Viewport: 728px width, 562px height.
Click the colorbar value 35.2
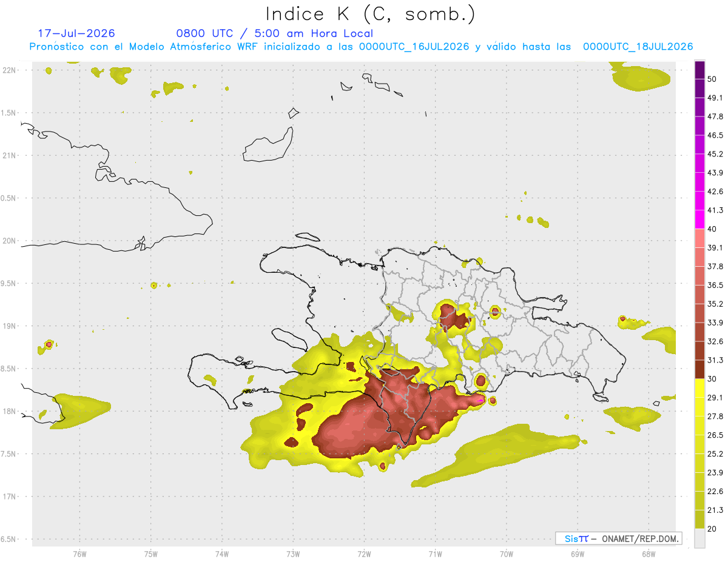coord(715,304)
